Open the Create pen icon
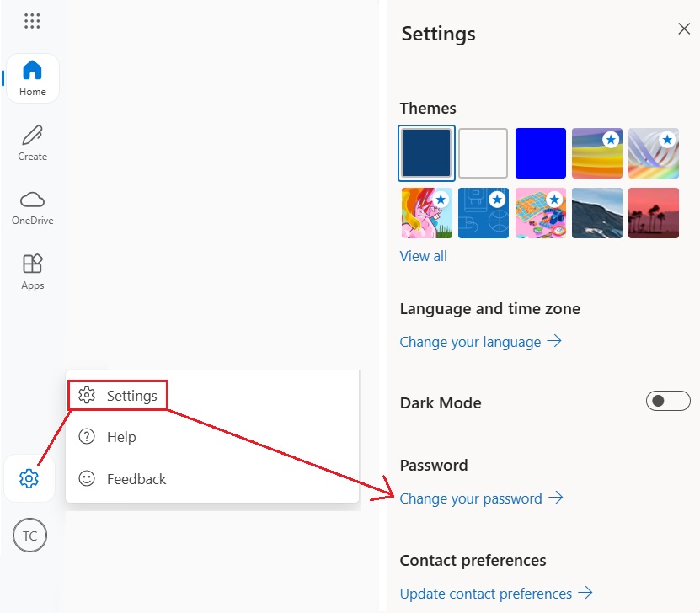 (33, 142)
